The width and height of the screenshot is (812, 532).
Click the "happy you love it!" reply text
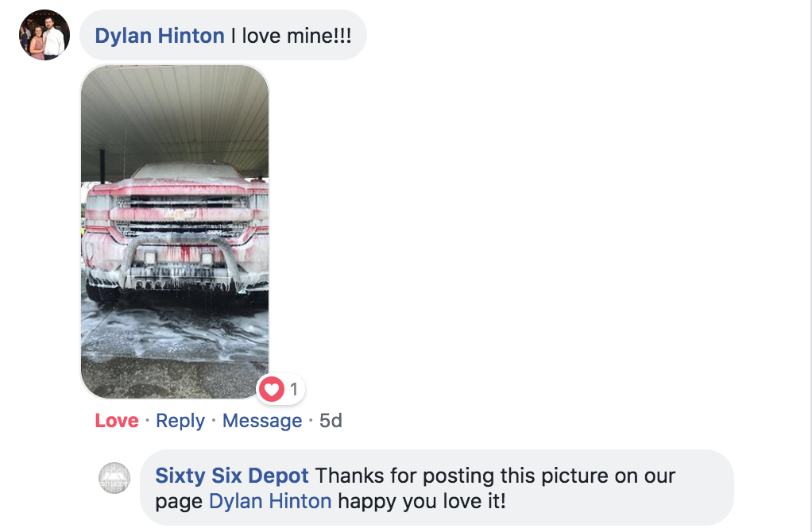coord(422,501)
